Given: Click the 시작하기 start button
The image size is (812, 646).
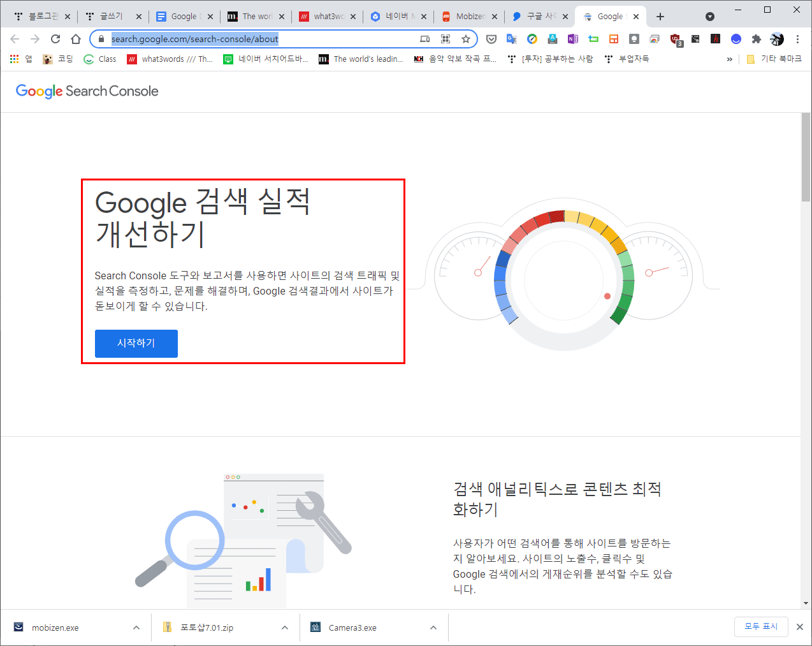Looking at the screenshot, I should (x=136, y=343).
